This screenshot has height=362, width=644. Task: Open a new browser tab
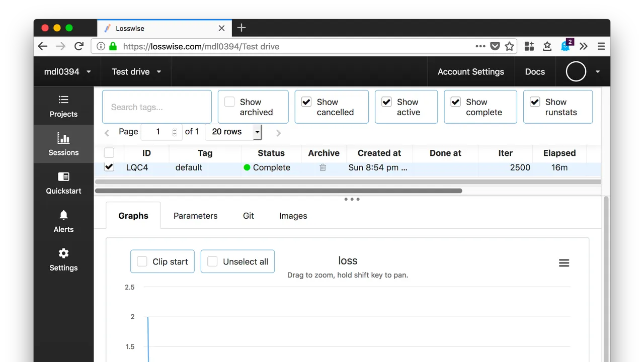click(x=242, y=28)
